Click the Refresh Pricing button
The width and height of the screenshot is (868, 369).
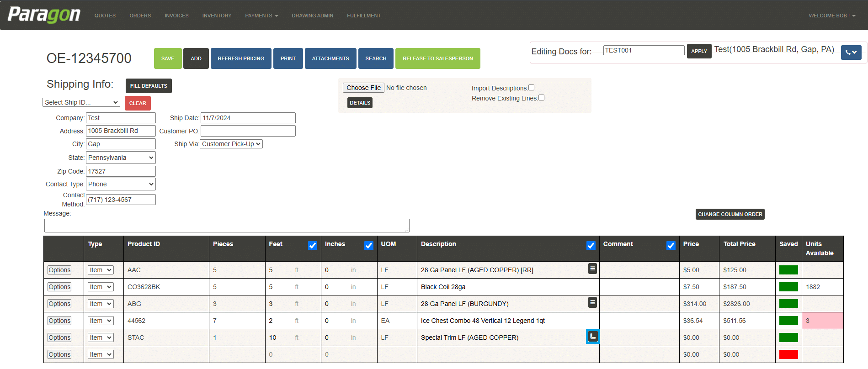(241, 58)
